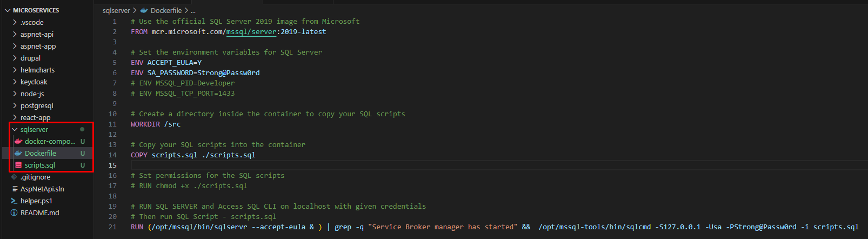Screen dimensions: 868x239
Task: Place cursor on empty line 15
Action: (x=486, y=165)
